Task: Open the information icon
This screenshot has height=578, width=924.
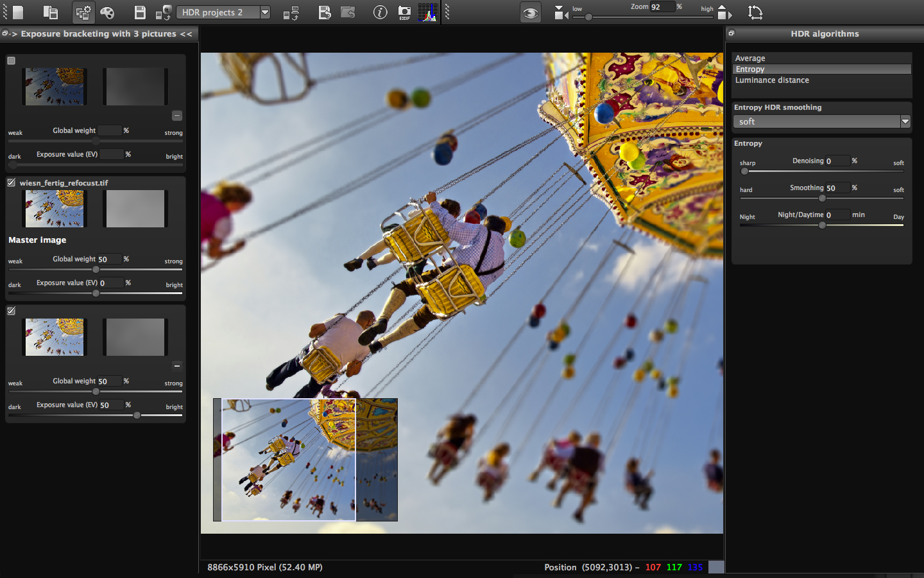Action: 381,12
